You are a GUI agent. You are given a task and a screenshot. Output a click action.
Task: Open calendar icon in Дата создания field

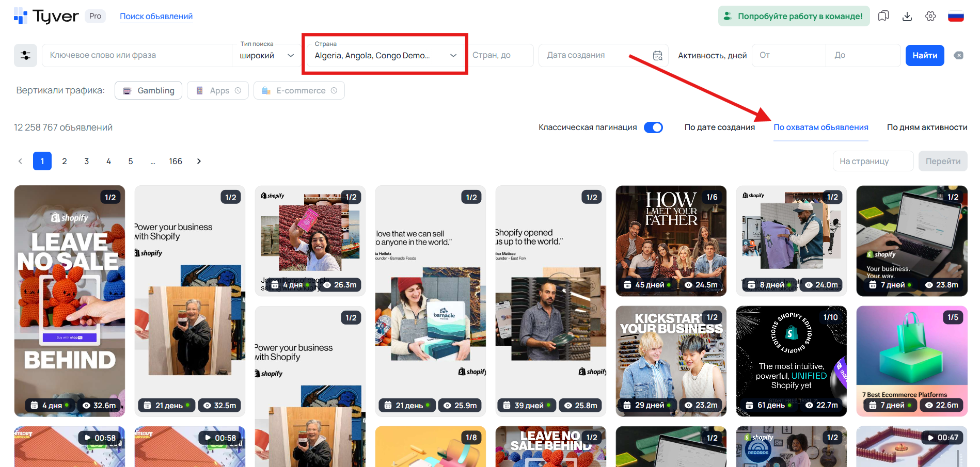(657, 55)
